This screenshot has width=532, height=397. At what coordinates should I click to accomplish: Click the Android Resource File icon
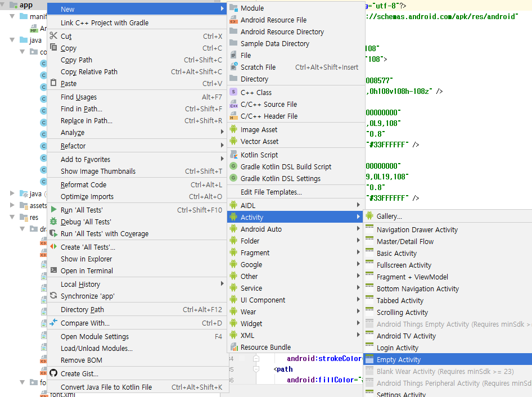(233, 20)
